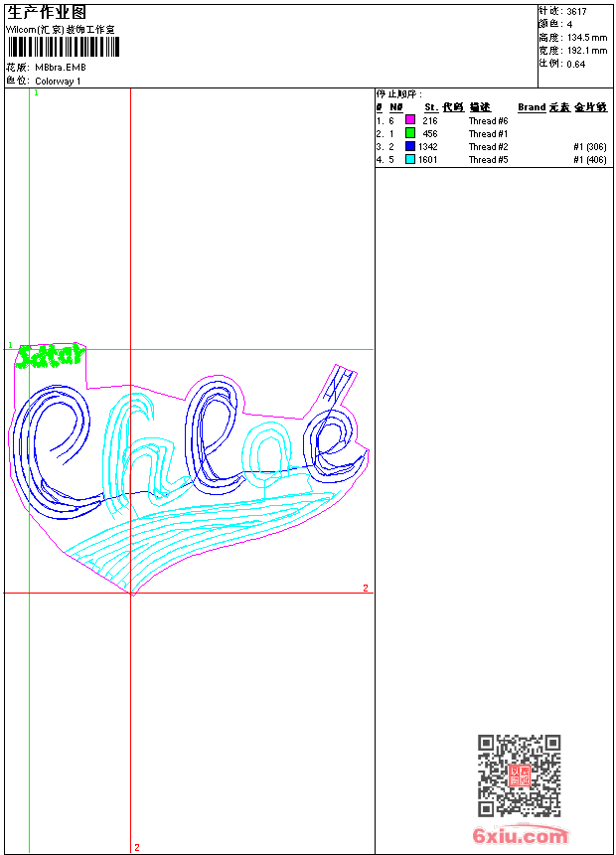Select the color count value '4' under stitch count
The width and height of the screenshot is (616, 855).
tap(569, 25)
